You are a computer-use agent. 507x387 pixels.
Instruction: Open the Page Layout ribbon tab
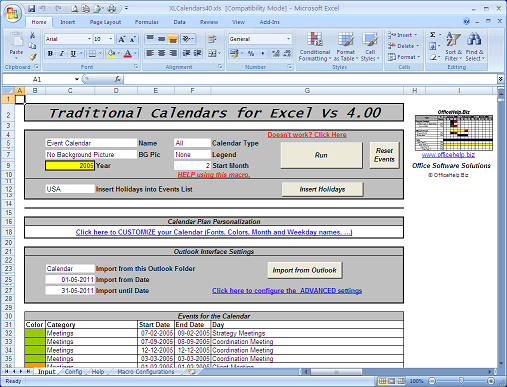[x=105, y=22]
